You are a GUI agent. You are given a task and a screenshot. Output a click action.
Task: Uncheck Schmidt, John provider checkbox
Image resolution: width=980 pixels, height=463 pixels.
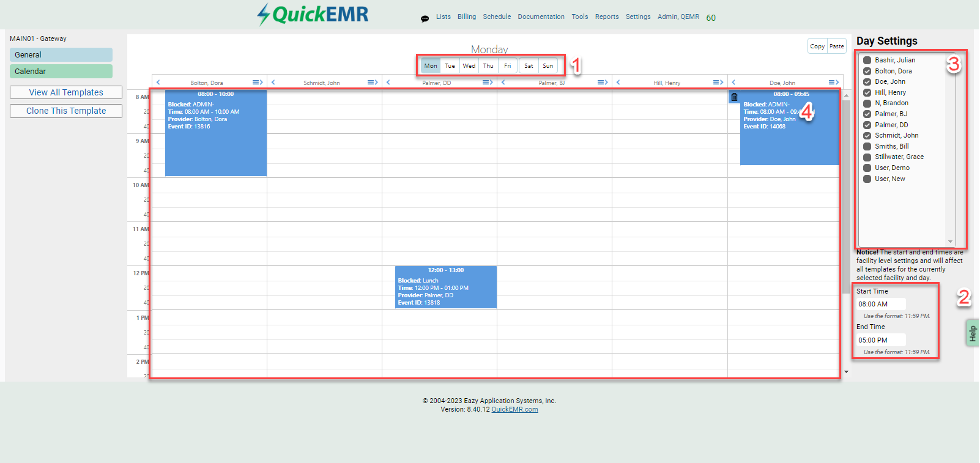click(867, 135)
